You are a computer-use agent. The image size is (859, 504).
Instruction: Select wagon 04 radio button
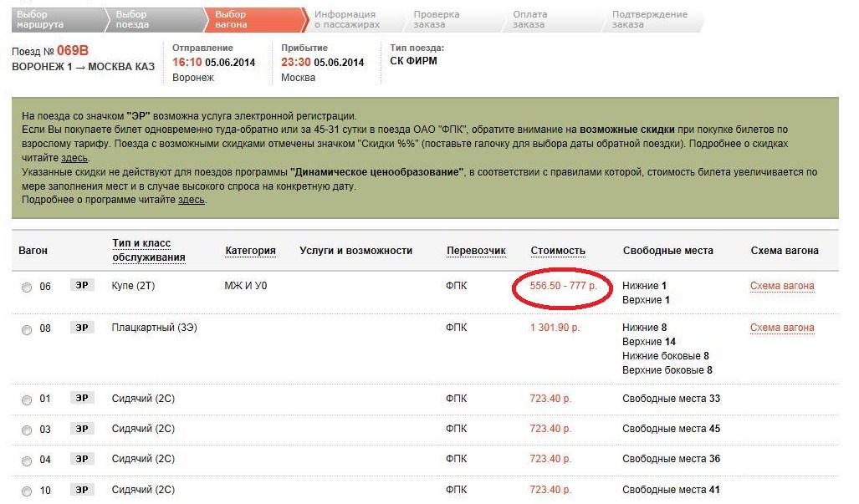point(27,461)
